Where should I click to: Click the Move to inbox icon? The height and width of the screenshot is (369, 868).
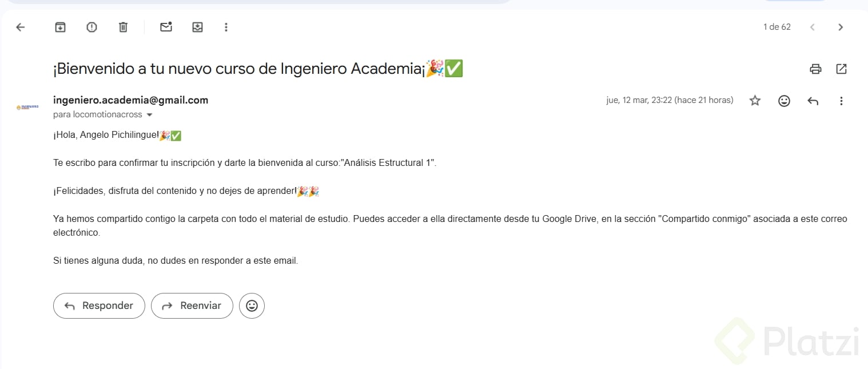click(x=197, y=27)
